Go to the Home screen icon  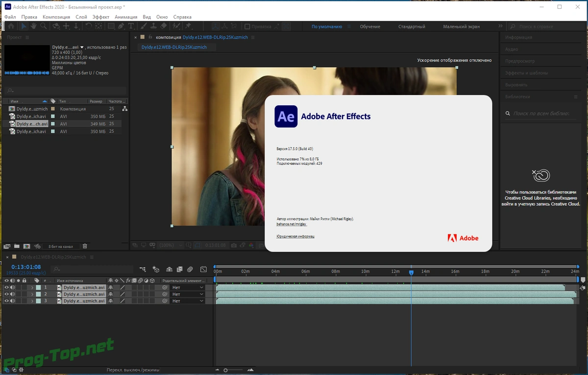tap(11, 26)
